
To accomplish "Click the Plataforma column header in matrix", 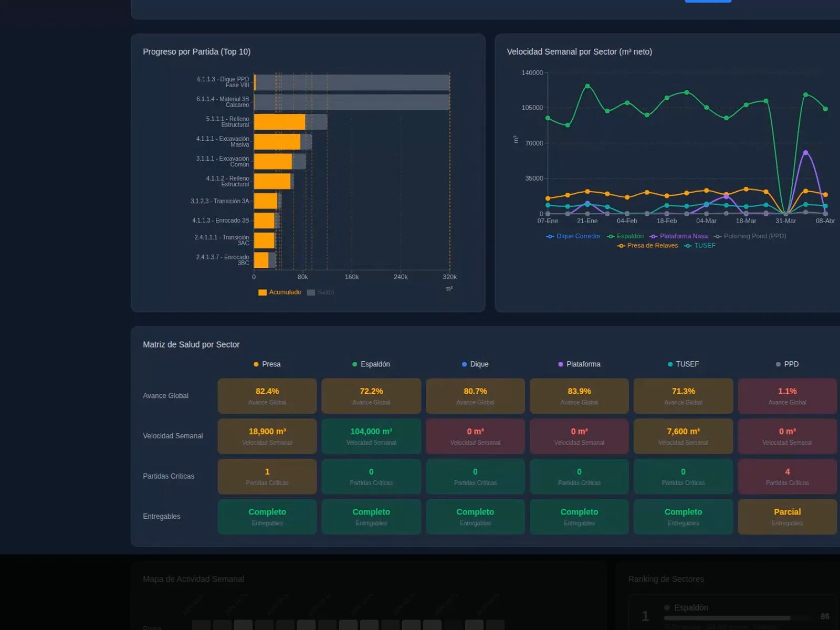I will point(579,364).
